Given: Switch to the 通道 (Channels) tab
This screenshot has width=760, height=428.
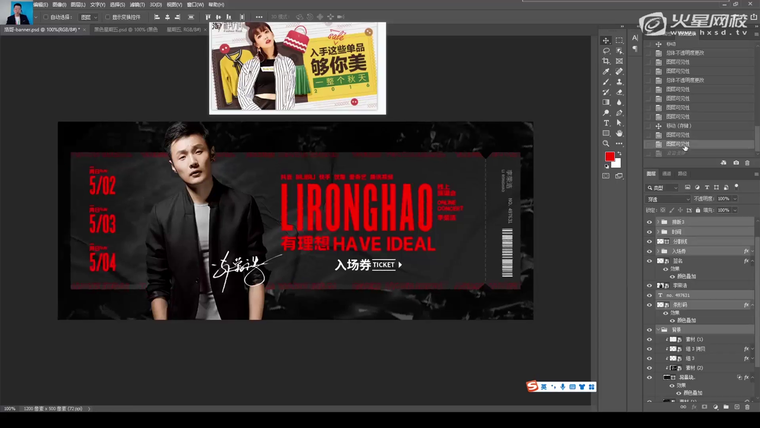Looking at the screenshot, I should click(x=667, y=174).
